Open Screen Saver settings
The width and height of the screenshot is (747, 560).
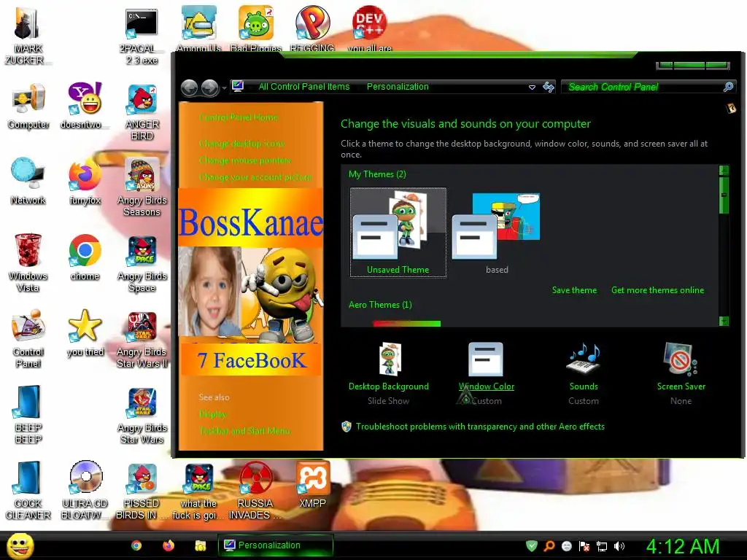click(681, 373)
